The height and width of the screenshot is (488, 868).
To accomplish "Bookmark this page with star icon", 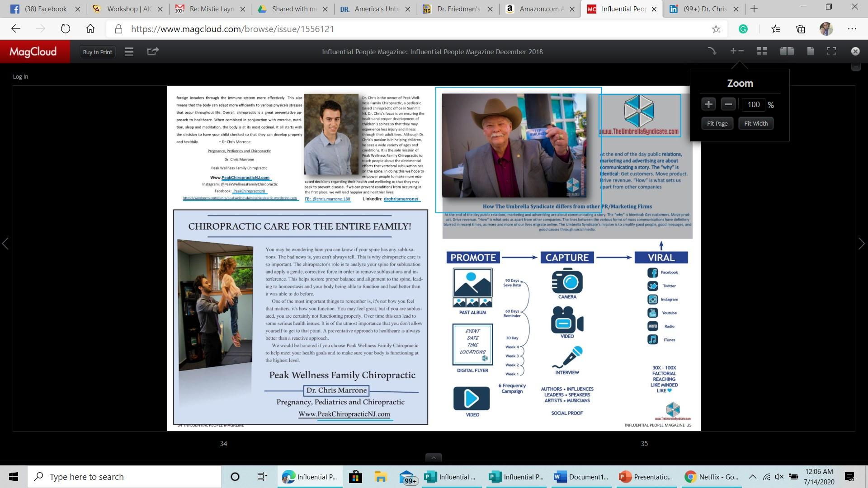I will (716, 29).
